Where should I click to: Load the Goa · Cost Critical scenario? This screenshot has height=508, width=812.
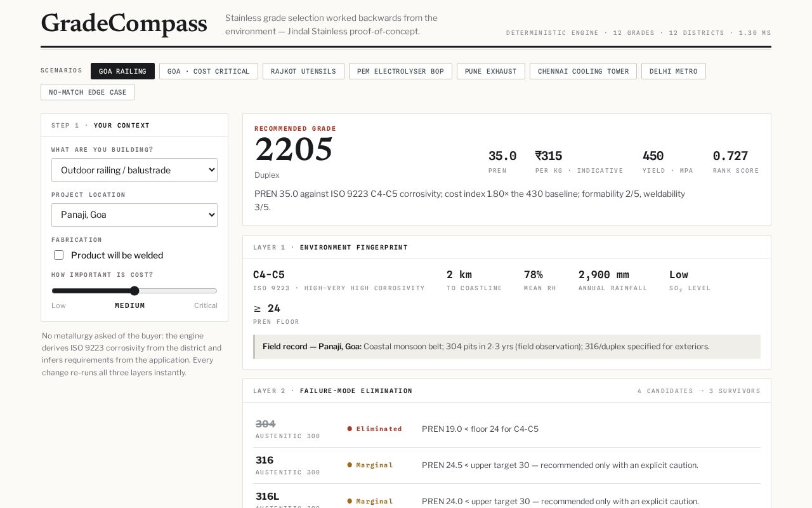click(209, 71)
